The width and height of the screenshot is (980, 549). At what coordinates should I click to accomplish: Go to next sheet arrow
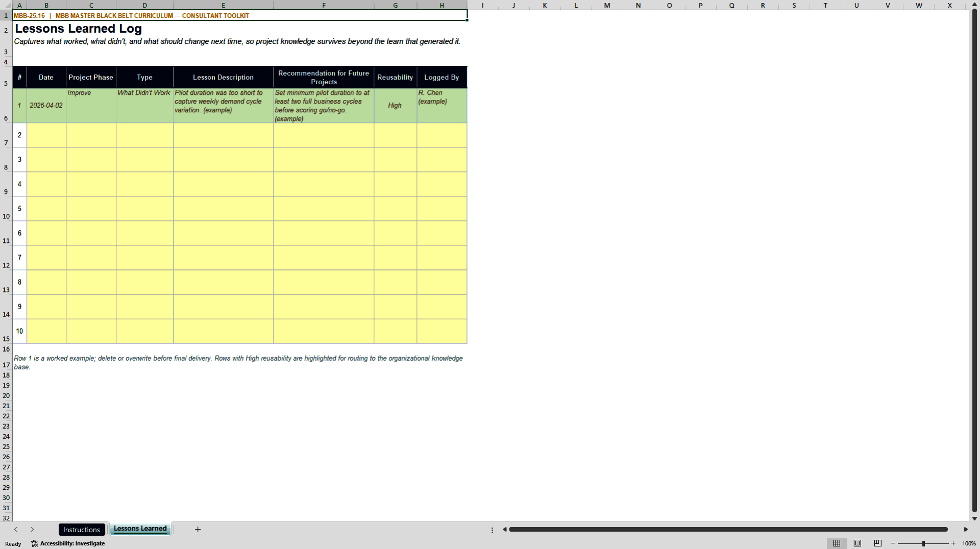coord(32,530)
